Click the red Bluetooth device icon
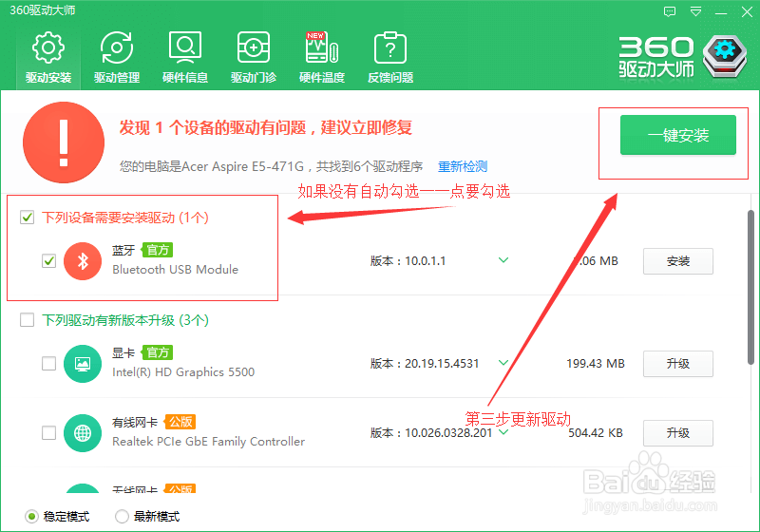The image size is (760, 532). 83,261
